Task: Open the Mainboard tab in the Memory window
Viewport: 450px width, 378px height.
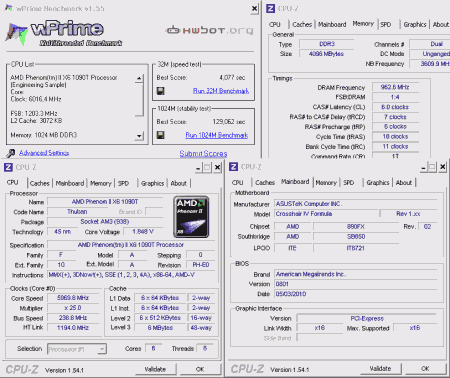Action: (x=332, y=25)
